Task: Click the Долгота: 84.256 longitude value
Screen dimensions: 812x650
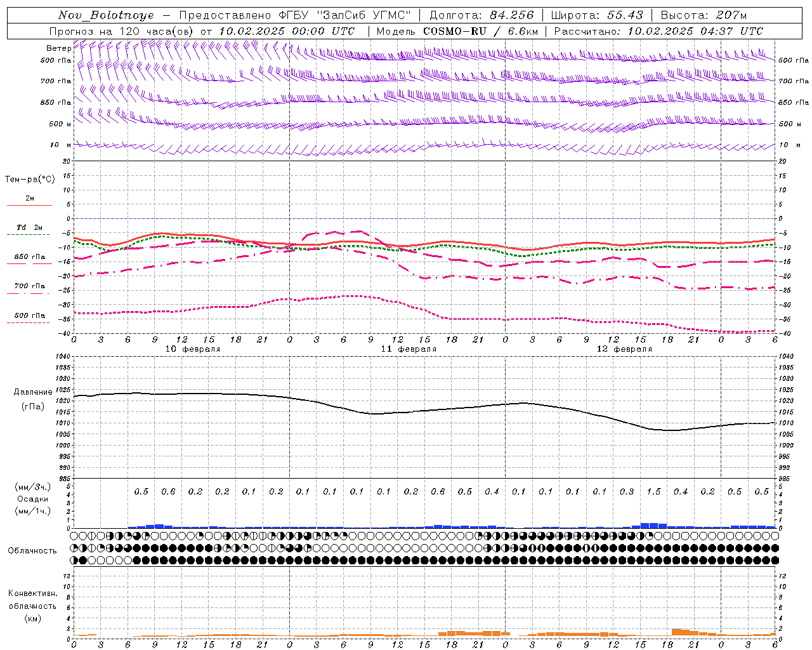Action: point(481,15)
